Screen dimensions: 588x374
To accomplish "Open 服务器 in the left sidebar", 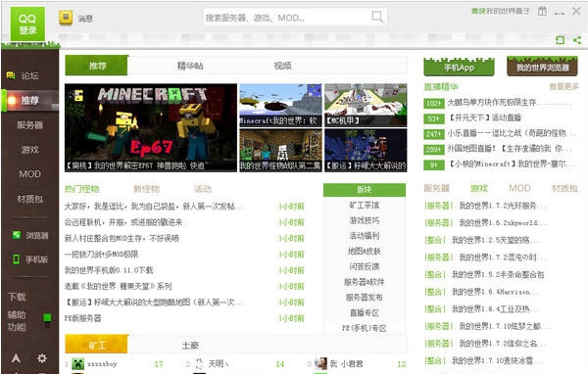I will (x=29, y=124).
